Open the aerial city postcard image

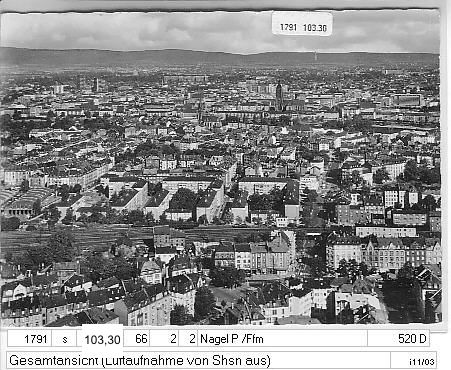(x=220, y=167)
